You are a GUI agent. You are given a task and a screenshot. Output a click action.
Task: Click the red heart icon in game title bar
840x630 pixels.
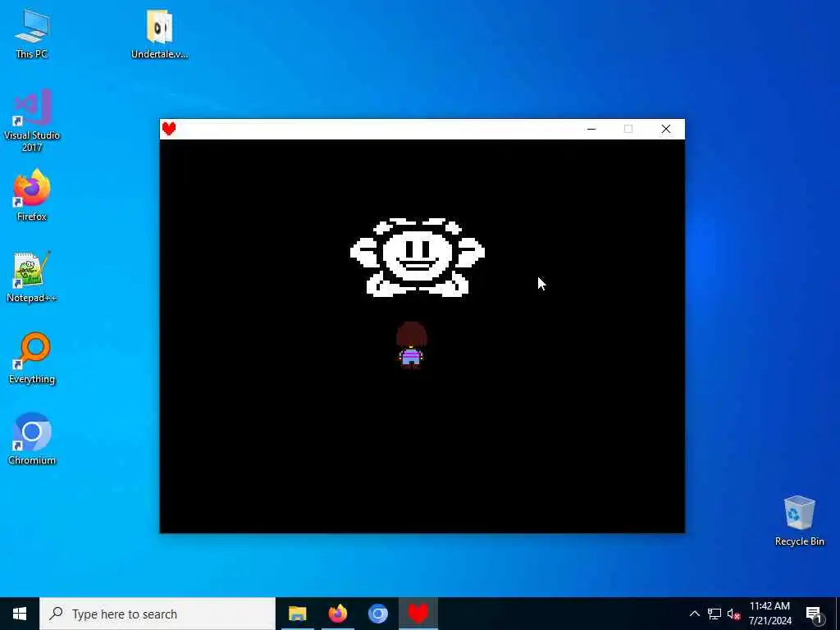(x=169, y=129)
